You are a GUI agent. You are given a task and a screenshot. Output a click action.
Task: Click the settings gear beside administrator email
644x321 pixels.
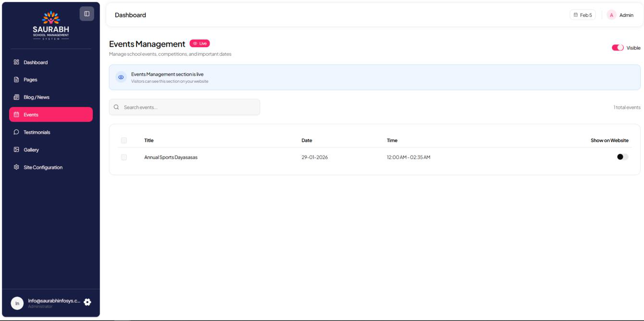click(x=87, y=302)
